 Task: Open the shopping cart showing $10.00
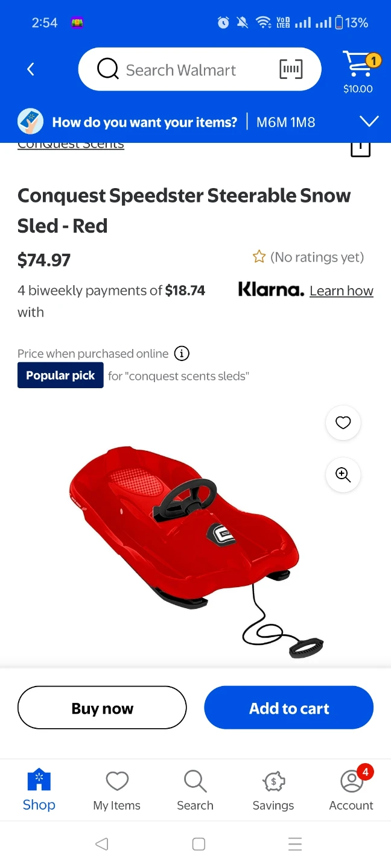pyautogui.click(x=358, y=72)
